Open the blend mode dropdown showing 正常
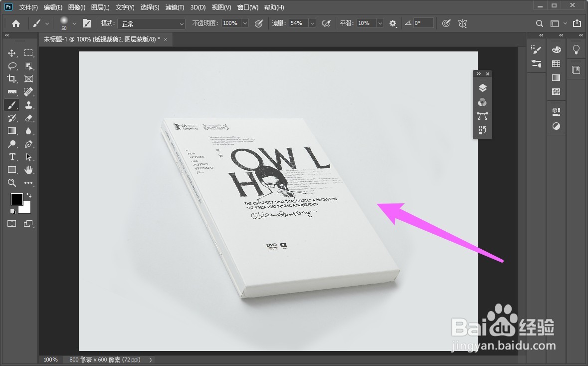Screen dimensions: 588x366 [x=152, y=23]
